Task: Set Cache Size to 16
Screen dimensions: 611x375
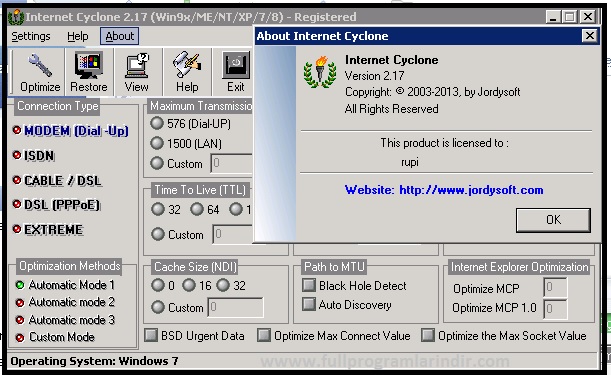Action: (x=189, y=285)
